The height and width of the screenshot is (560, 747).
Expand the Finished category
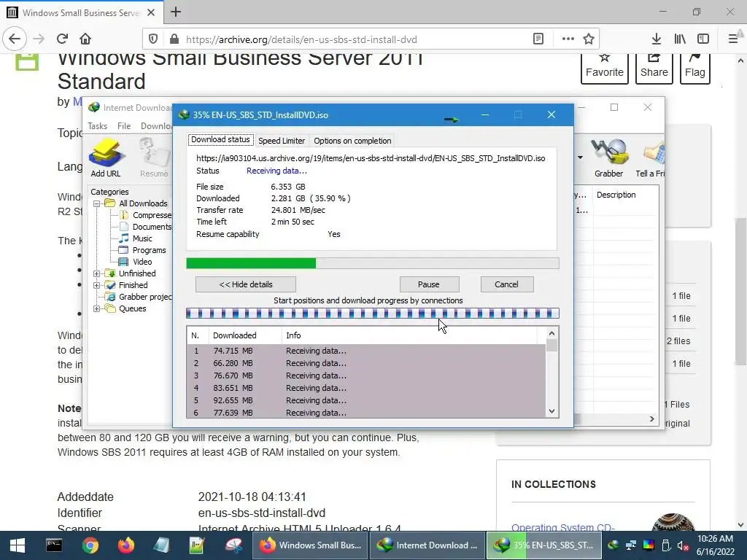coord(97,285)
